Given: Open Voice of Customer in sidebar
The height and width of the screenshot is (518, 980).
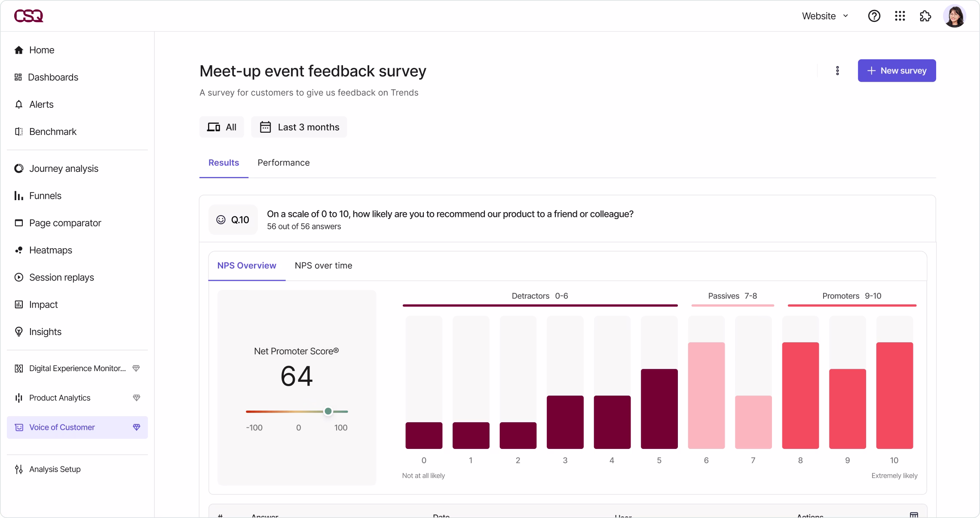Looking at the screenshot, I should tap(62, 427).
